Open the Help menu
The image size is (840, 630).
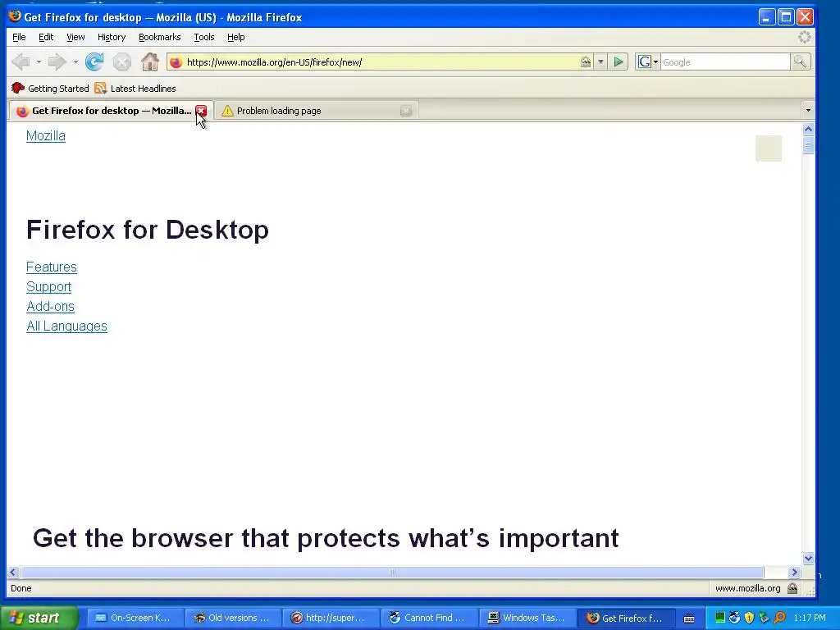click(235, 37)
